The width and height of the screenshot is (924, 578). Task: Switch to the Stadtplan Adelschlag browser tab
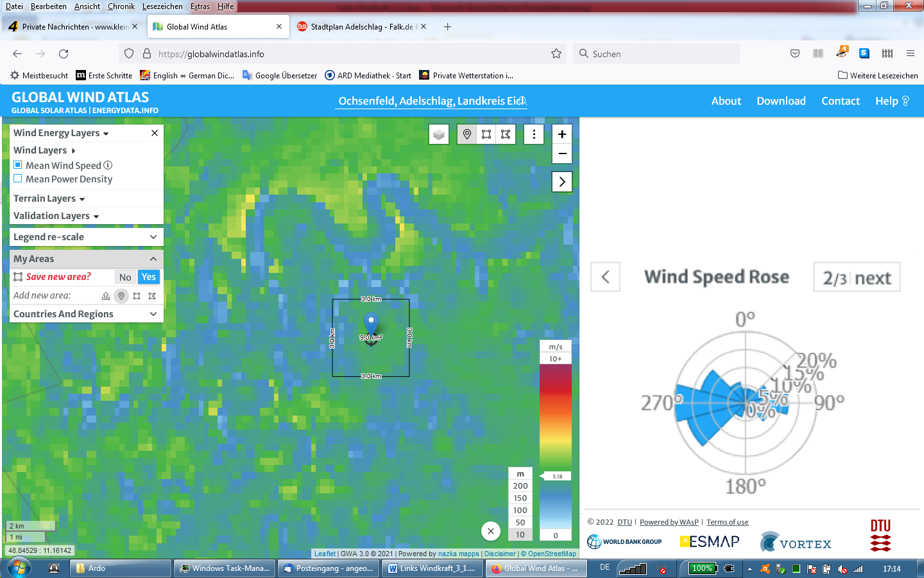point(363,27)
